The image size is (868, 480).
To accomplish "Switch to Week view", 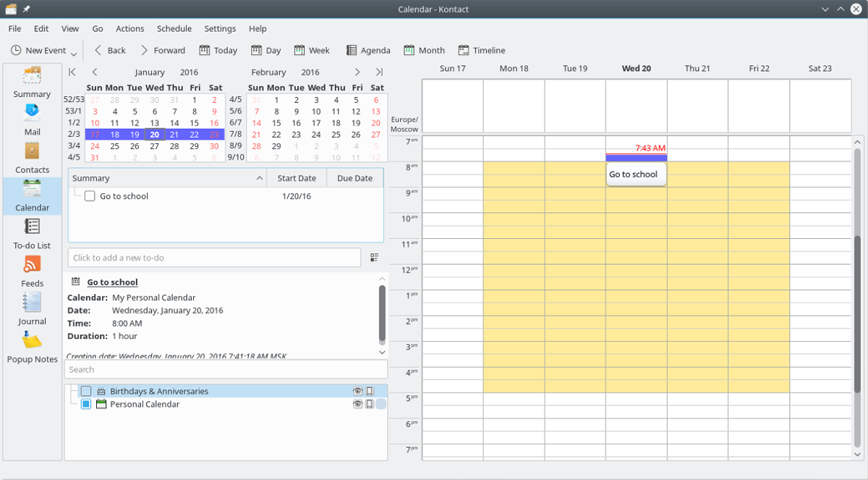I will pyautogui.click(x=312, y=50).
